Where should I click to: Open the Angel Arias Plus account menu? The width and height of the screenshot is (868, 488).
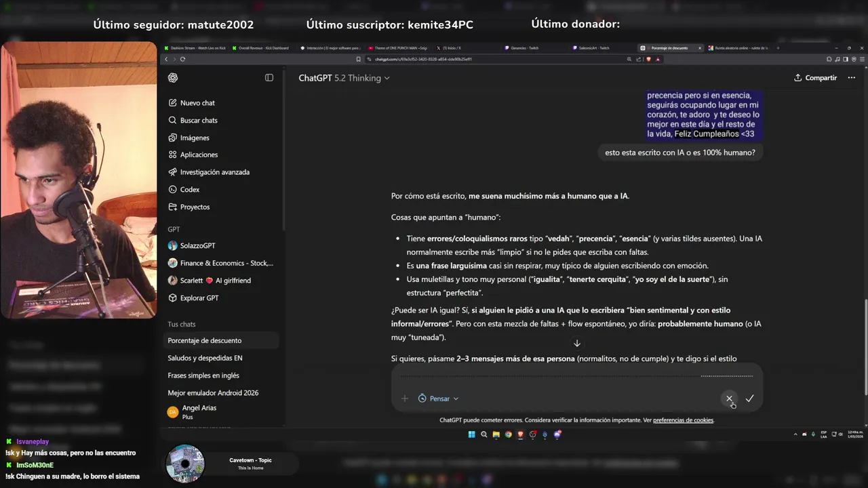(x=222, y=412)
